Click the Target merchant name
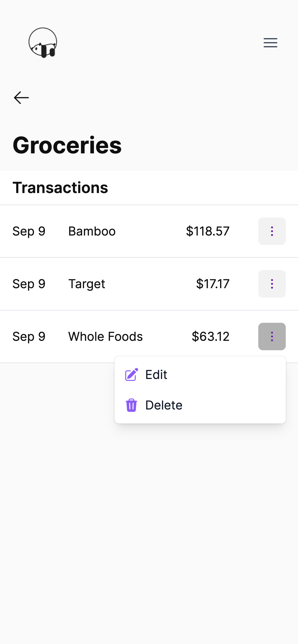Viewport: 298px width, 644px height. pos(87,284)
